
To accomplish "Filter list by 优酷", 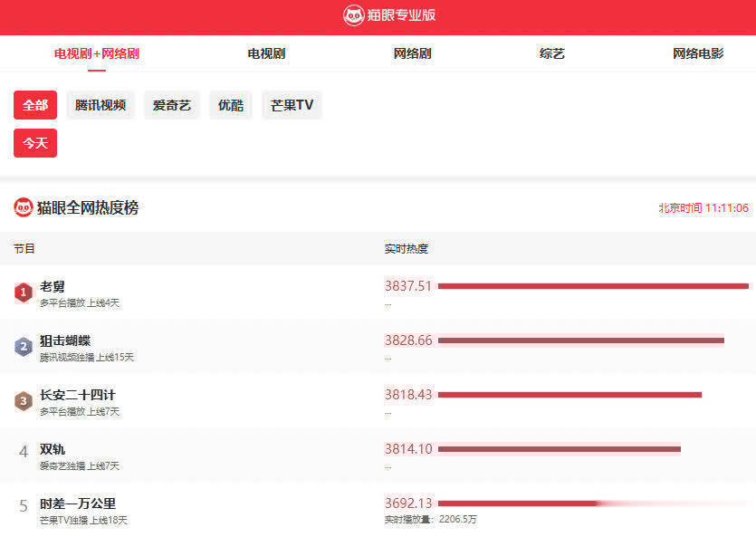I will pos(231,105).
